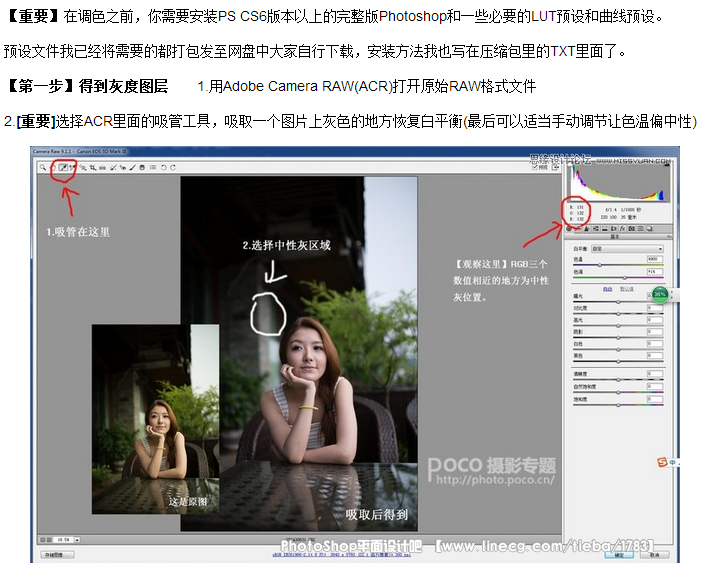Image resolution: width=704 pixels, height=563 pixels.
Task: Select the Adjustment Brush tool
Action: tap(133, 167)
